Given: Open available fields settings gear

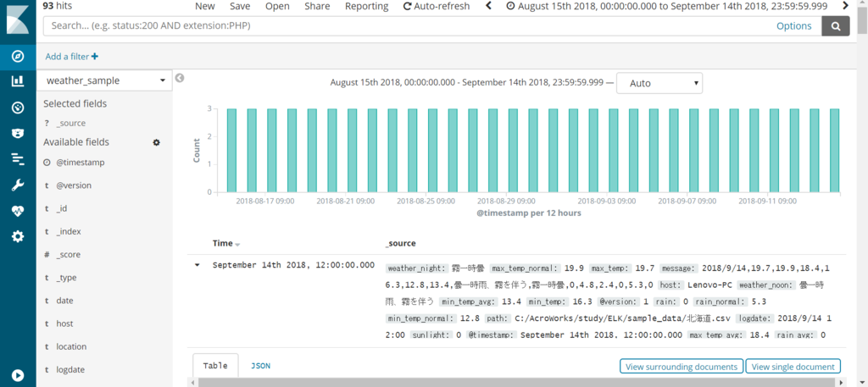Looking at the screenshot, I should [156, 142].
